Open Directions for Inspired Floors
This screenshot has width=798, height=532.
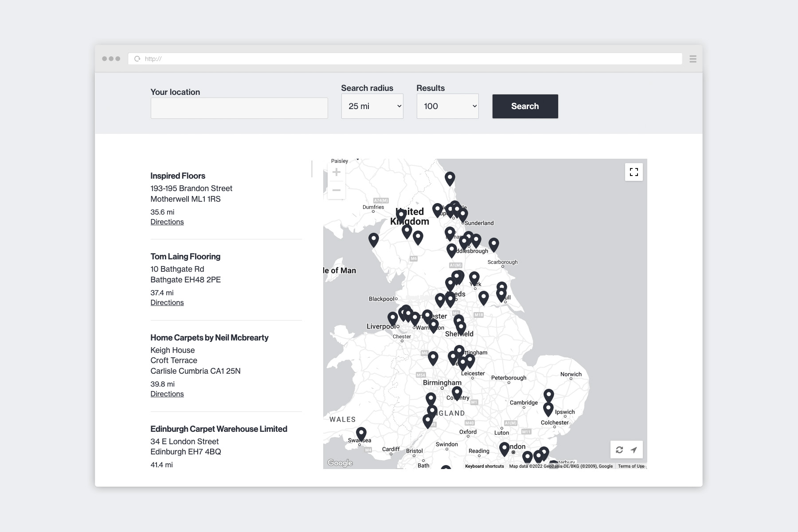point(167,222)
